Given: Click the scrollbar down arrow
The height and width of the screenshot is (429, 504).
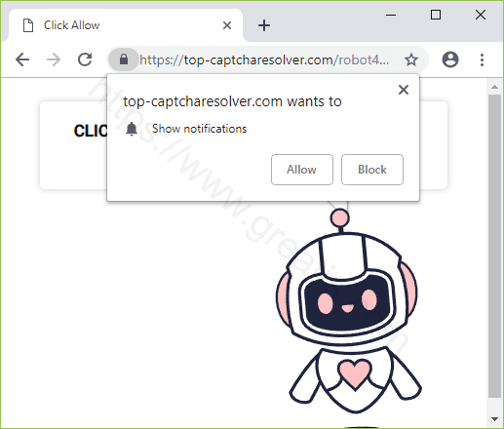Looking at the screenshot, I should pyautogui.click(x=494, y=419).
